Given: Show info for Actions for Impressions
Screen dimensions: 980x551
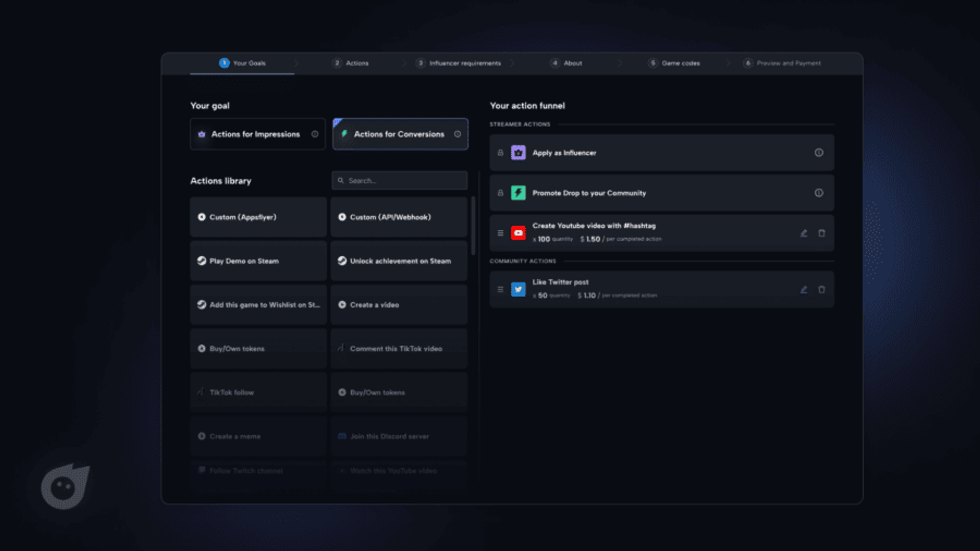Looking at the screenshot, I should 315,134.
